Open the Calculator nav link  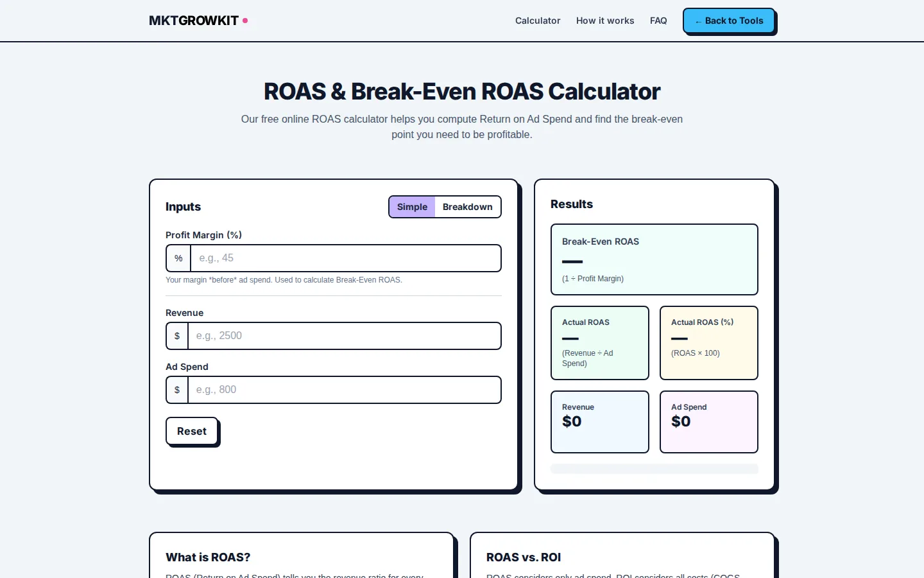coord(538,21)
